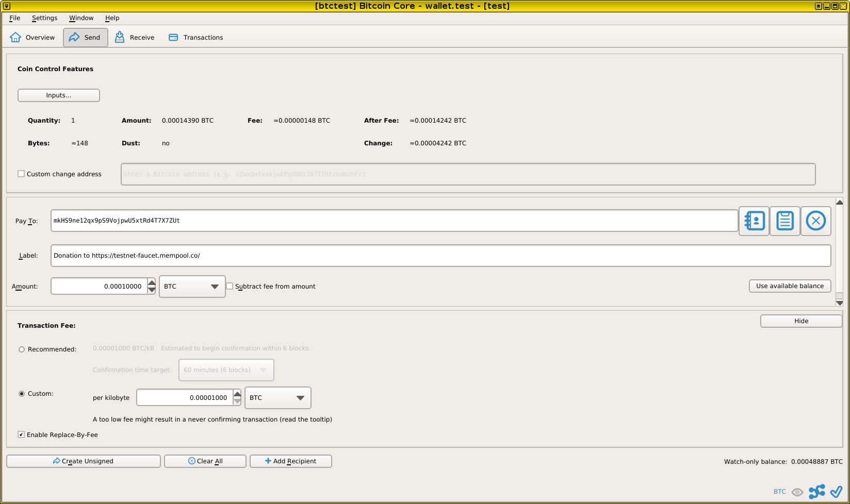
Task: Click the Watch-only balance 0.00048887 BTC
Action: (817, 462)
